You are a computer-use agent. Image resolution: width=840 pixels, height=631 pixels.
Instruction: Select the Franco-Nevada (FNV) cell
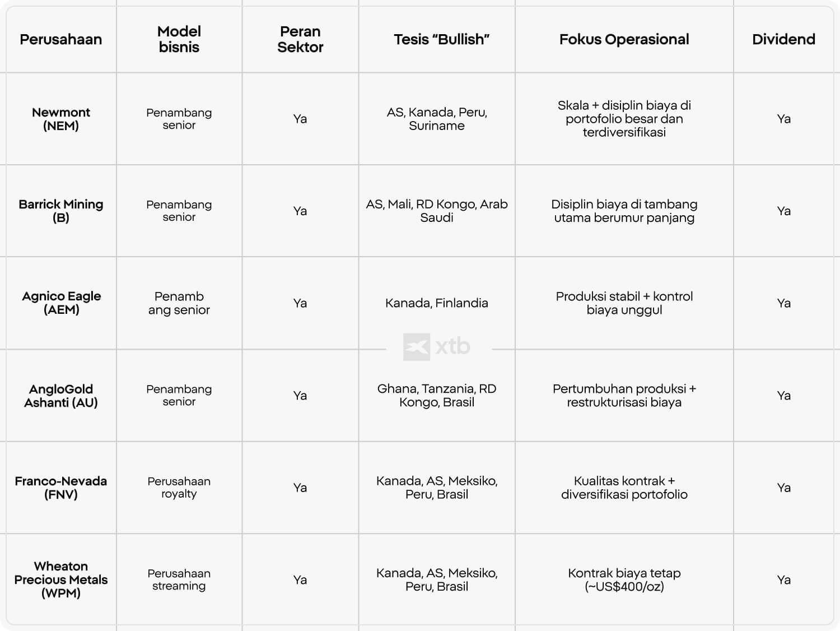click(x=61, y=488)
